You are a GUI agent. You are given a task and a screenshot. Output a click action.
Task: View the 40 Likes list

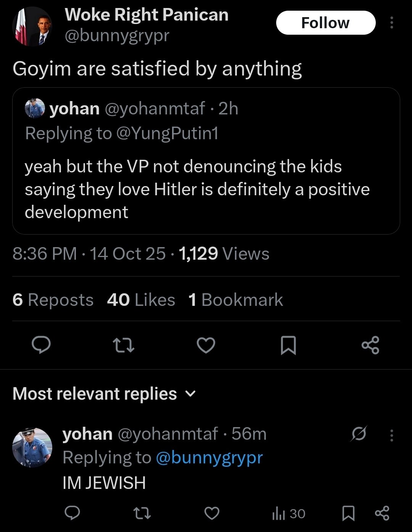pos(141,300)
